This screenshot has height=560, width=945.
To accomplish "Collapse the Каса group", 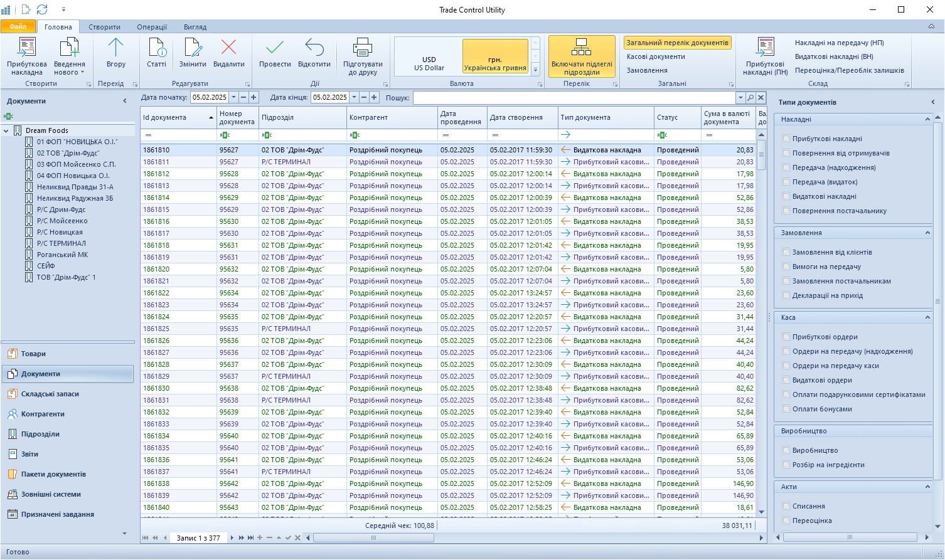I will coord(927,317).
